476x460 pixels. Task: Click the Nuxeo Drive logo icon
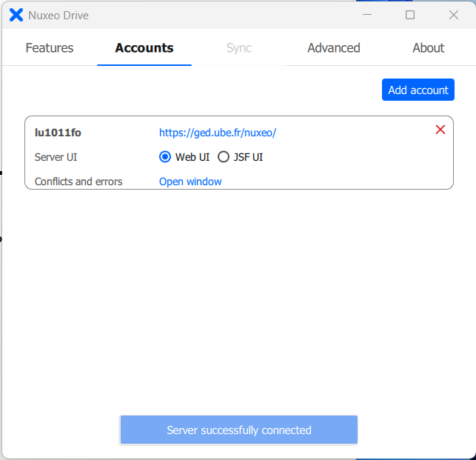pyautogui.click(x=16, y=15)
